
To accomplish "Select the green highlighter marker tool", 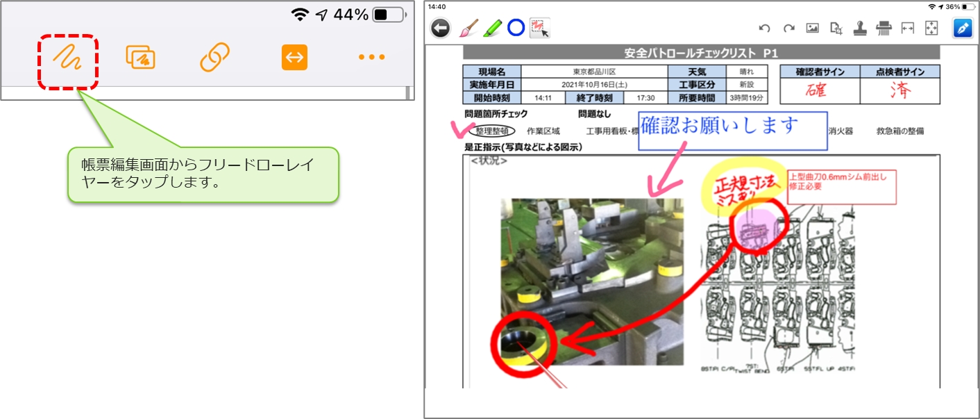I will point(493,28).
